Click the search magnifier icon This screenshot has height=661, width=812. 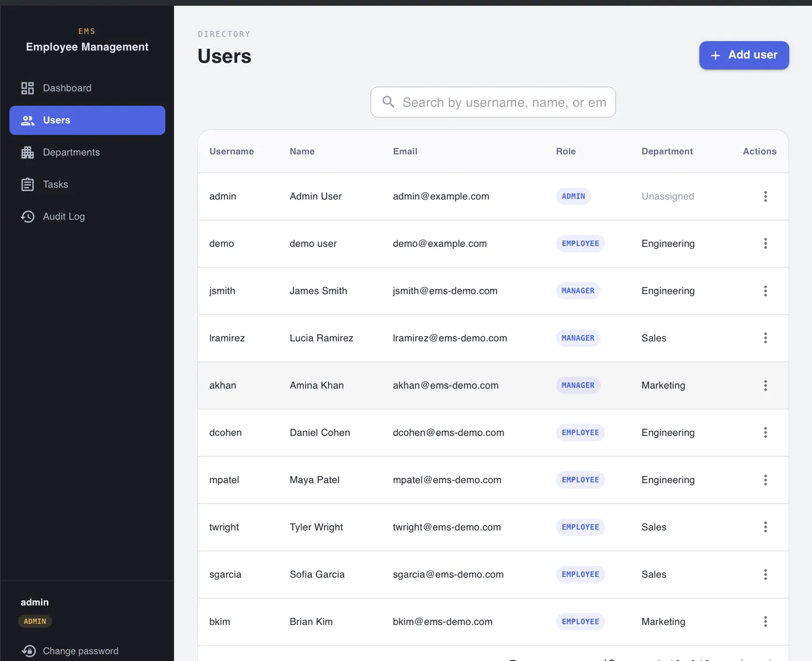tap(389, 102)
